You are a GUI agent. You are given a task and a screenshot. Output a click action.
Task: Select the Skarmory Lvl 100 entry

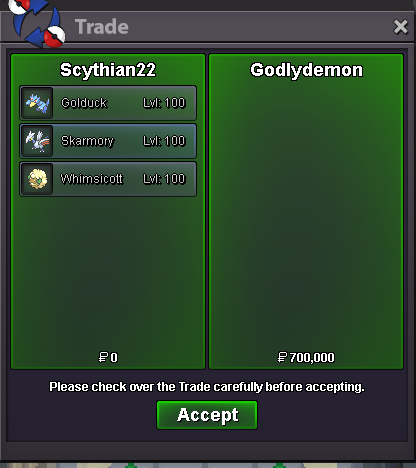click(x=108, y=141)
